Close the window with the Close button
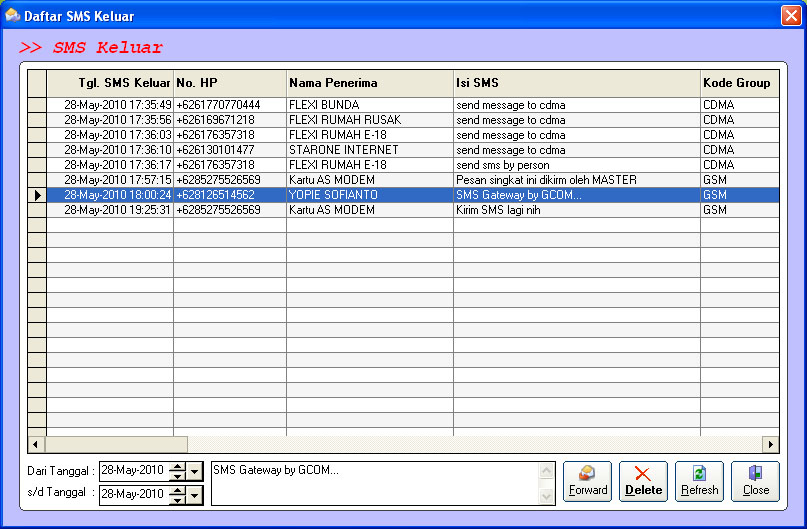This screenshot has height=529, width=807. click(x=755, y=481)
